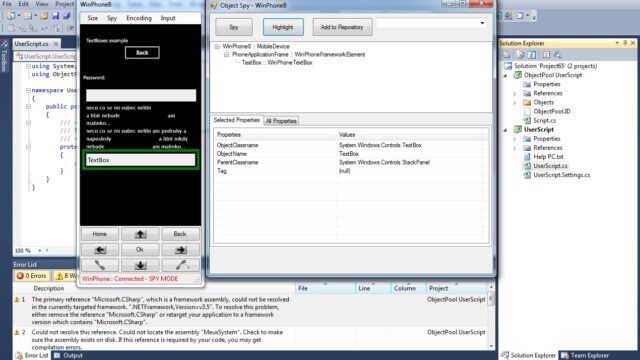The height and width of the screenshot is (360, 640).
Task: Select ObjectPool.ID file
Action: (x=552, y=111)
